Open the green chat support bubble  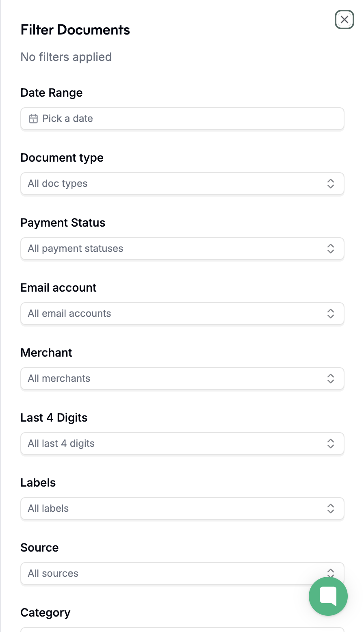click(328, 596)
